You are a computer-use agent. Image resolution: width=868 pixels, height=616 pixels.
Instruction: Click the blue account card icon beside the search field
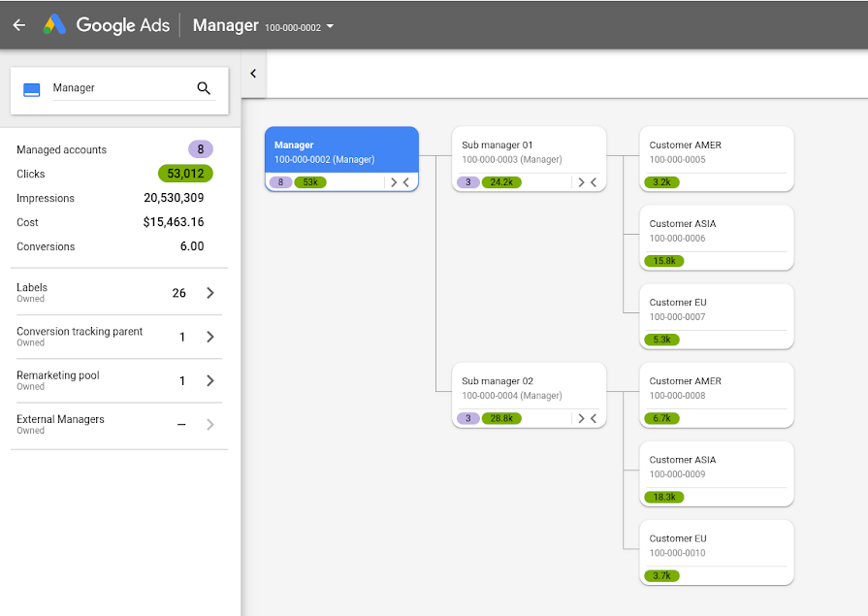(31, 87)
